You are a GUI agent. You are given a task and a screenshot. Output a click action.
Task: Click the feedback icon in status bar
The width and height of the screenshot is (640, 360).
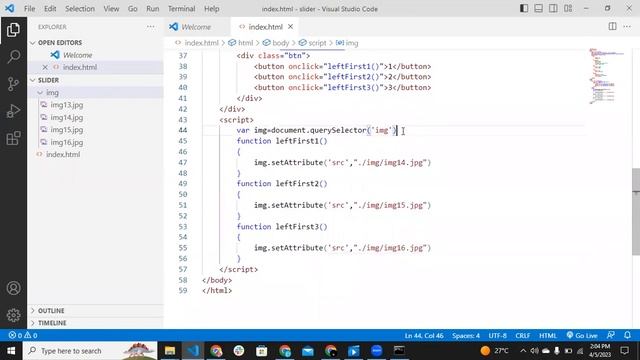coord(611,336)
